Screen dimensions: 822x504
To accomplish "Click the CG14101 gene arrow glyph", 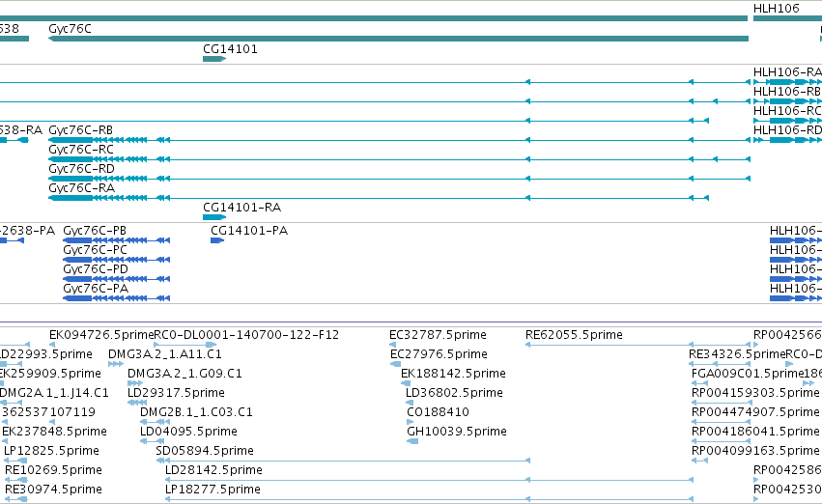I will [214, 59].
